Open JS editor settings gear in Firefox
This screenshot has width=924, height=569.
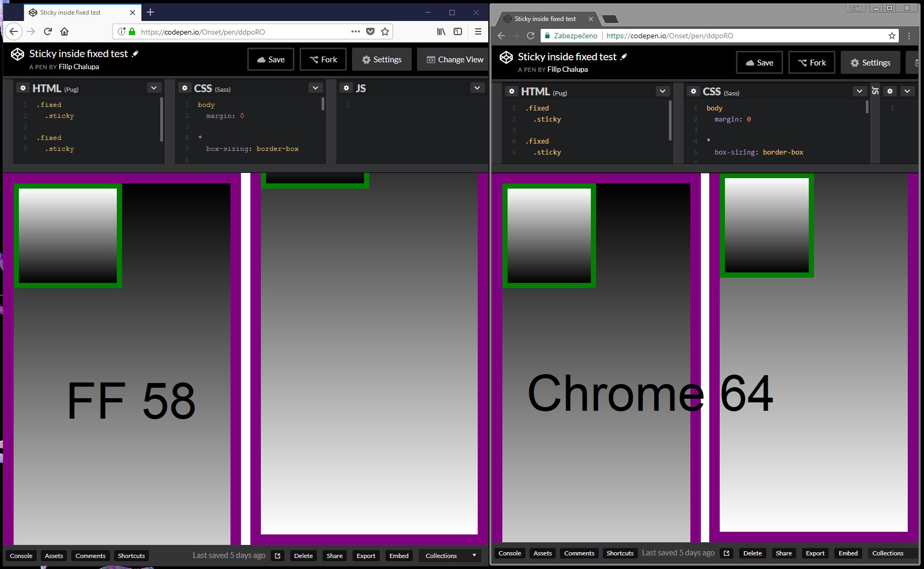(346, 88)
